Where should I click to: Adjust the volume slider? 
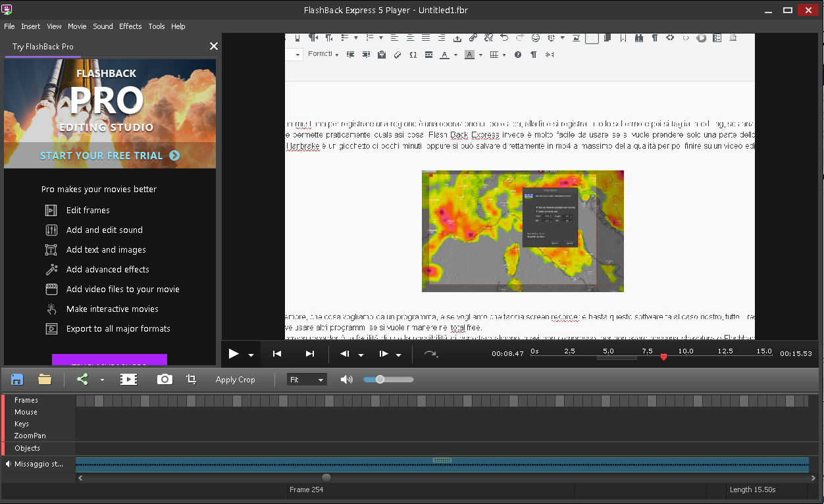388,380
